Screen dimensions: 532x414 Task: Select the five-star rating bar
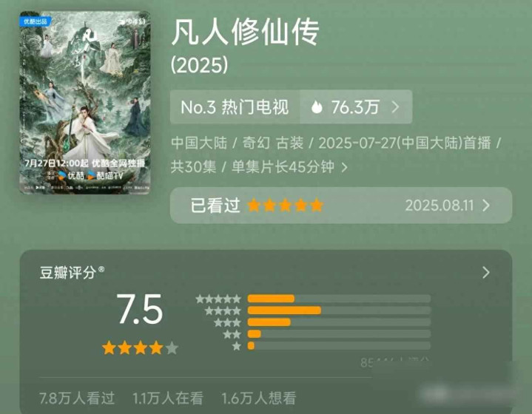pos(340,299)
